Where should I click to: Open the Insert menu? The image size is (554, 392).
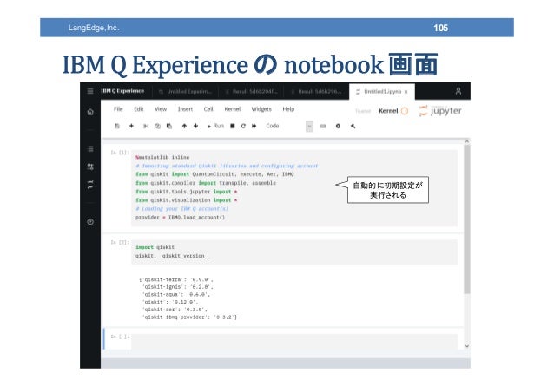[x=185, y=109]
